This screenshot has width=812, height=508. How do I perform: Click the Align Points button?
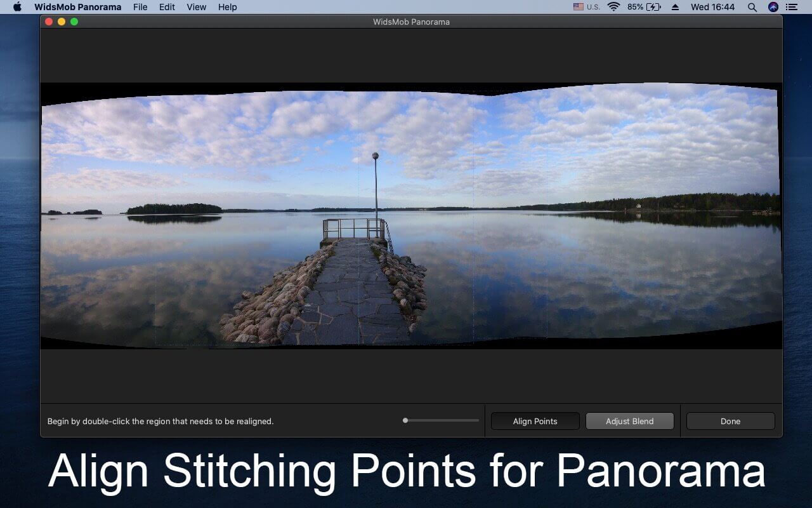click(x=535, y=421)
